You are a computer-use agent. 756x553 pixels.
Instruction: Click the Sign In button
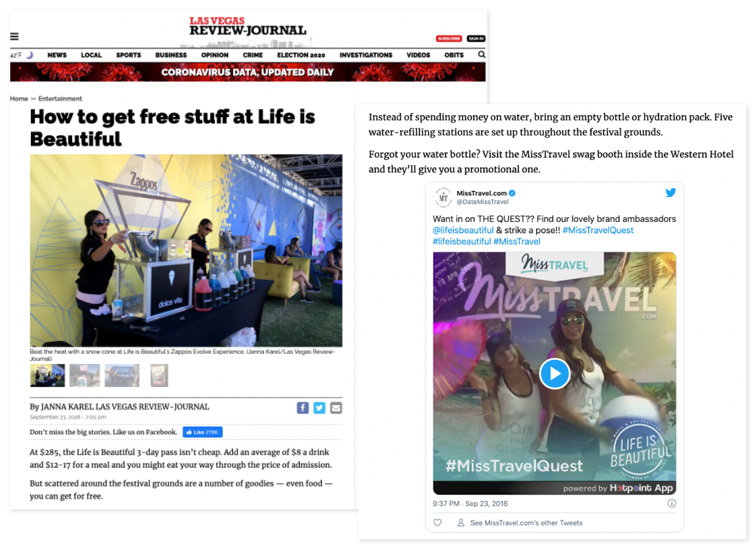coord(476,38)
